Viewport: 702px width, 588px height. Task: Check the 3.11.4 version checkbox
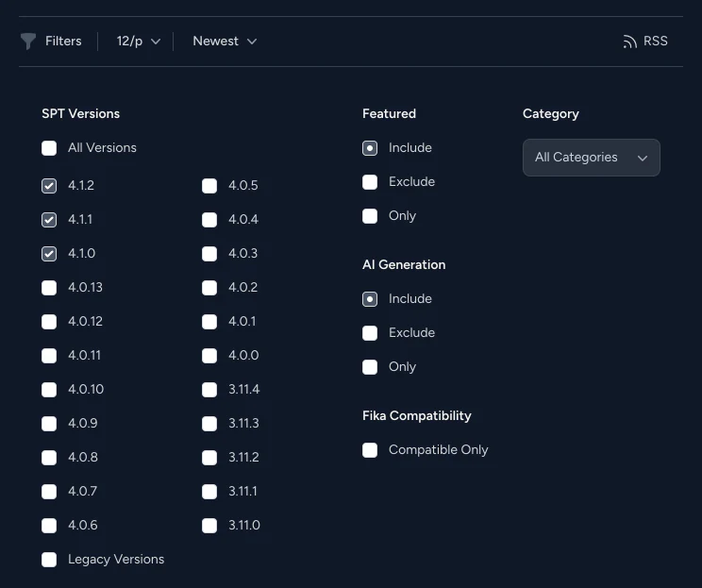coord(209,390)
